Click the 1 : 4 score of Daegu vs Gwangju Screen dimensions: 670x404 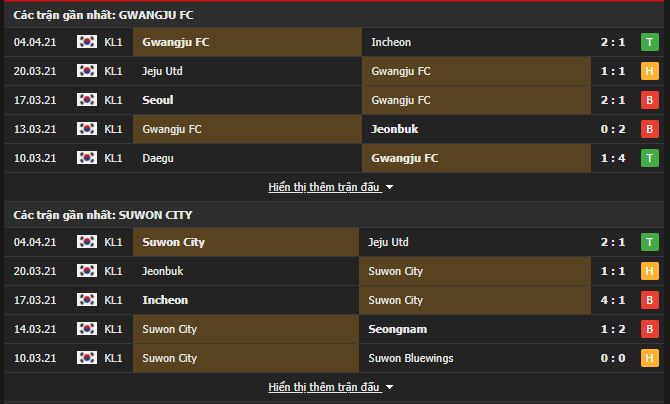click(613, 158)
